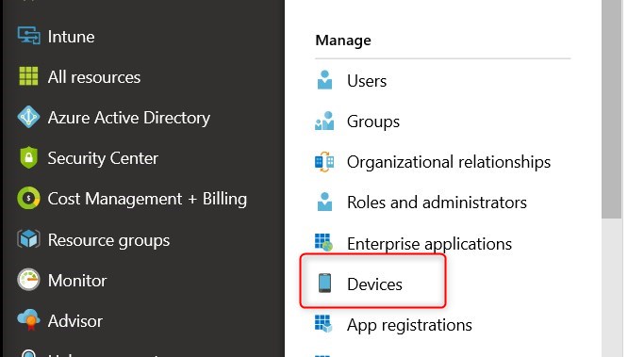Screen dimensions: 644x357
Task: Open All resources in the sidebar
Action: pyautogui.click(x=94, y=77)
